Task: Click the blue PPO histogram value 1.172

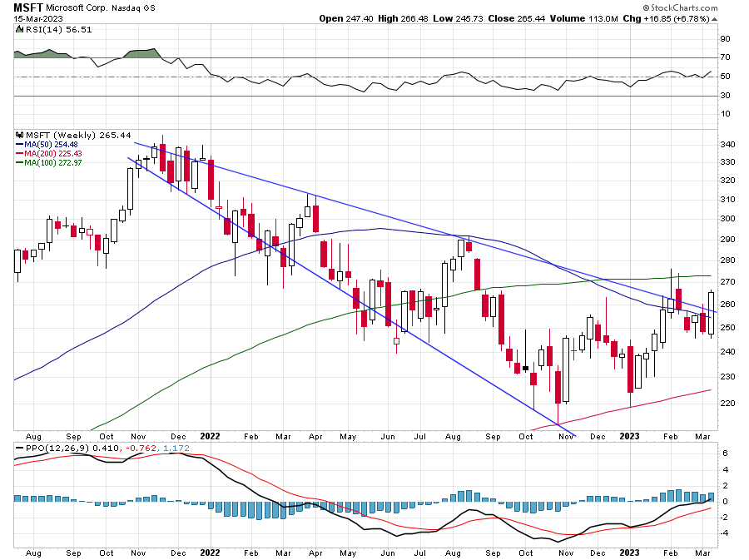Action: tap(176, 448)
